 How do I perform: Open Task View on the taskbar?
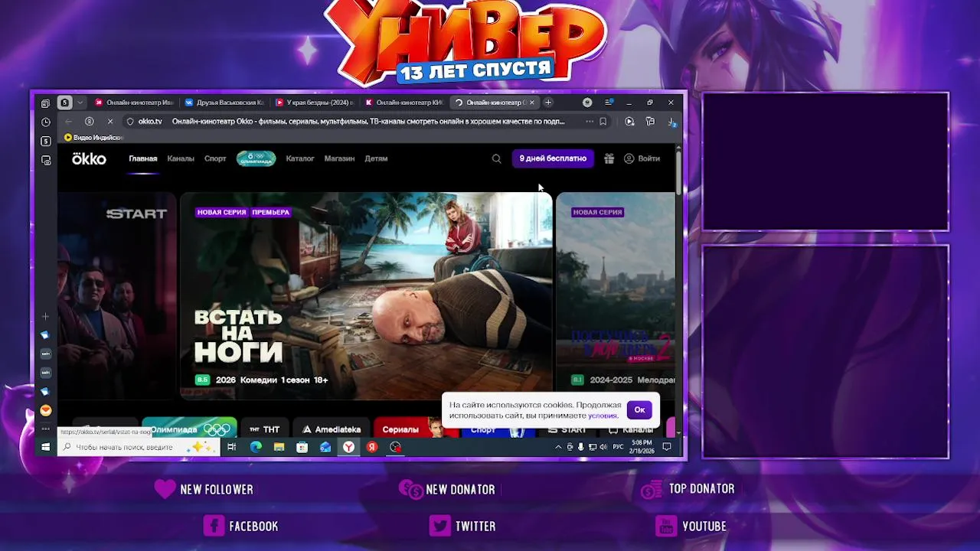pos(231,447)
